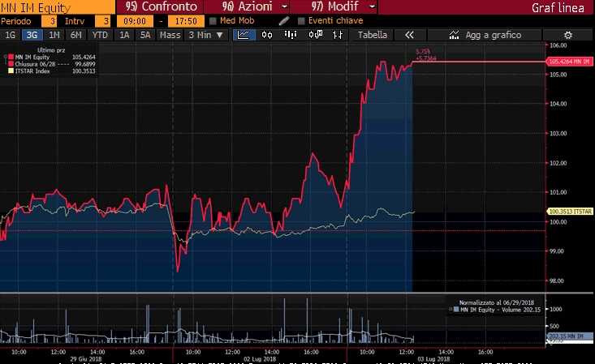Edit the 09:00 start time field
595x364 pixels.
click(x=135, y=21)
